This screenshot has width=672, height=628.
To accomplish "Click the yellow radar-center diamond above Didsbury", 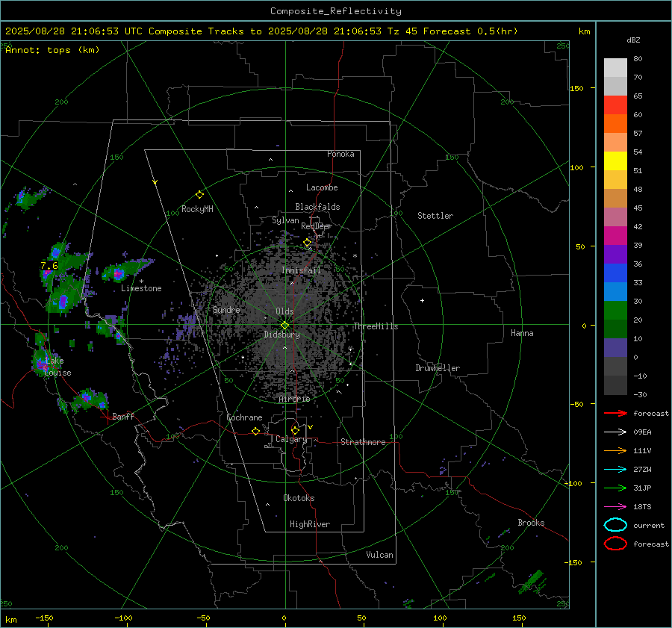I will point(284,325).
